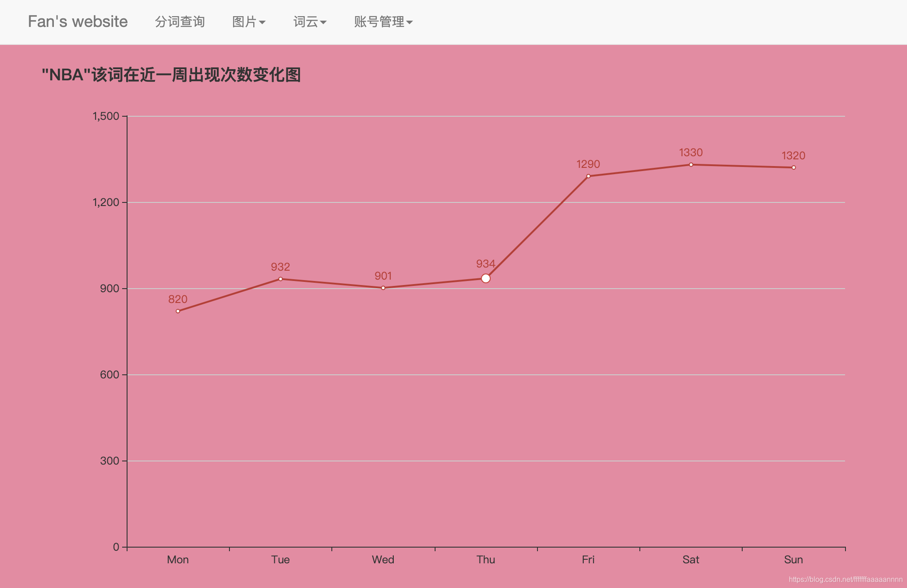Click the 900 y-axis label
The width and height of the screenshot is (907, 588).
click(x=110, y=289)
